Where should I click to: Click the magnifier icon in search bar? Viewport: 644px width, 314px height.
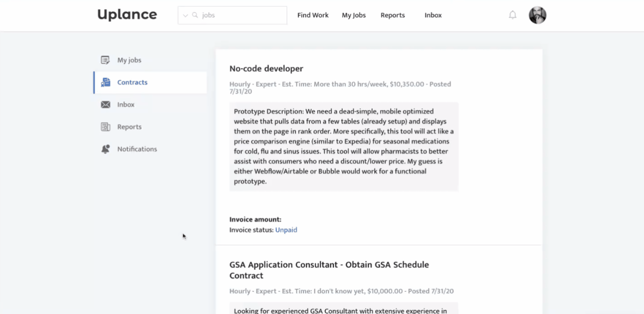click(195, 15)
